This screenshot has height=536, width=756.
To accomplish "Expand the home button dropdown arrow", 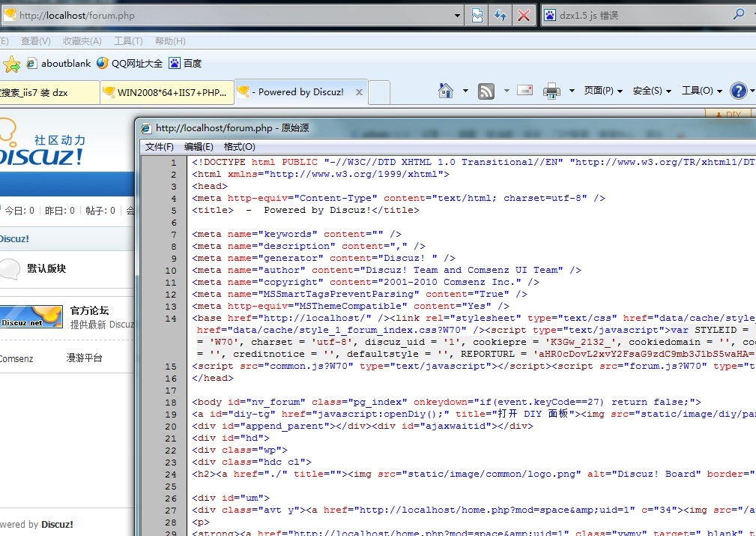I will point(465,91).
